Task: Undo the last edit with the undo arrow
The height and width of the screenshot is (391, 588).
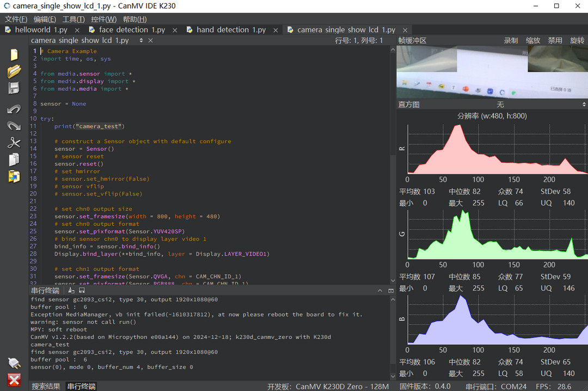Action: click(x=14, y=109)
